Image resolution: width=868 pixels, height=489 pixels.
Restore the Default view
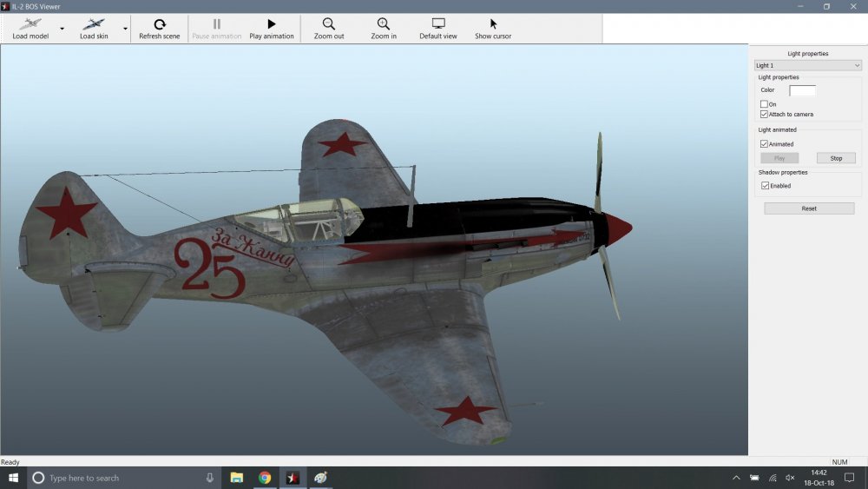(438, 24)
